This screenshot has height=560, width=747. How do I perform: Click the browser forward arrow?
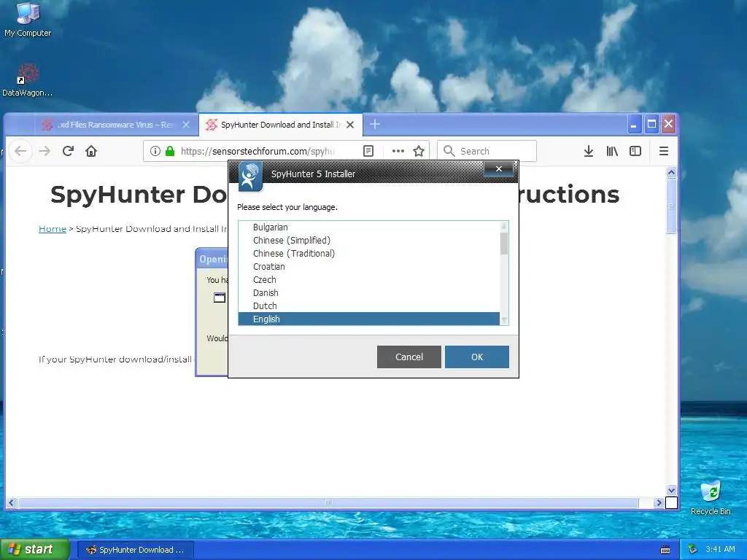[44, 151]
